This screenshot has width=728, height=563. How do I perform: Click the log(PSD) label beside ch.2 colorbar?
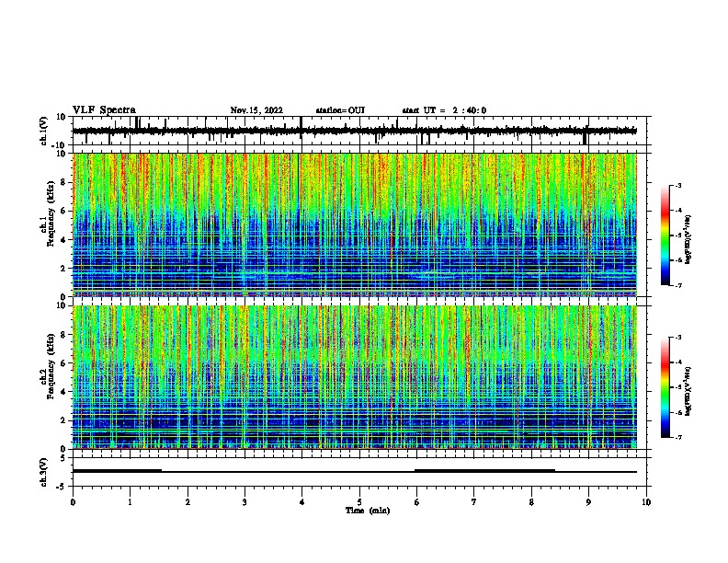(688, 391)
